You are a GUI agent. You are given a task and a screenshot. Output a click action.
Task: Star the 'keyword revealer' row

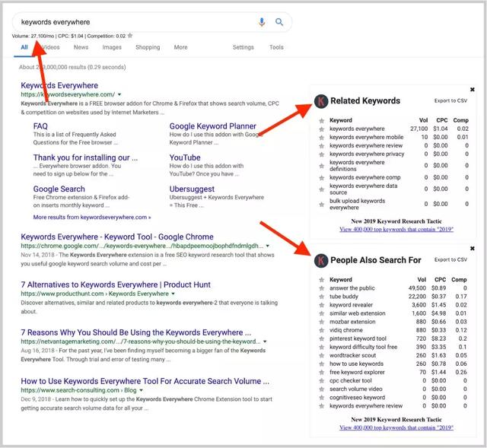[x=321, y=305]
